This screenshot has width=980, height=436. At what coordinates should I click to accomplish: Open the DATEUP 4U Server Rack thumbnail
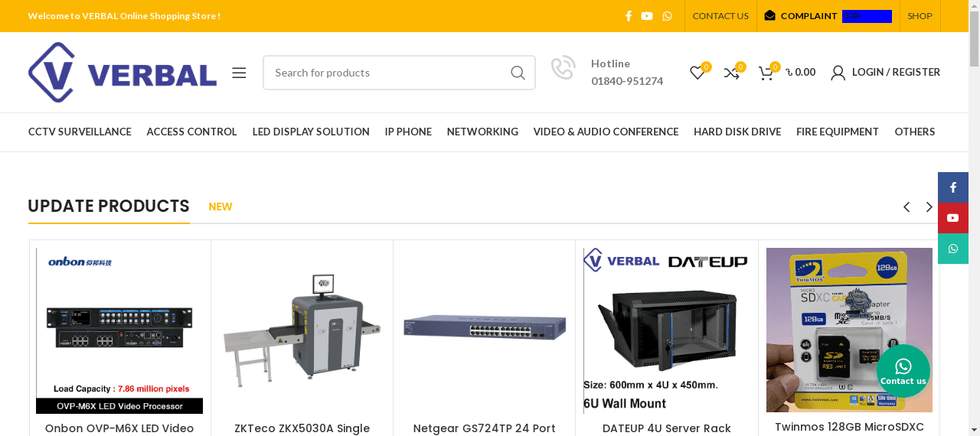[666, 330]
